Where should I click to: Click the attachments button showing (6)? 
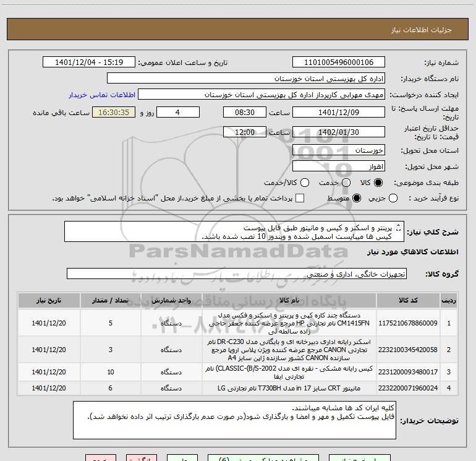263,458
